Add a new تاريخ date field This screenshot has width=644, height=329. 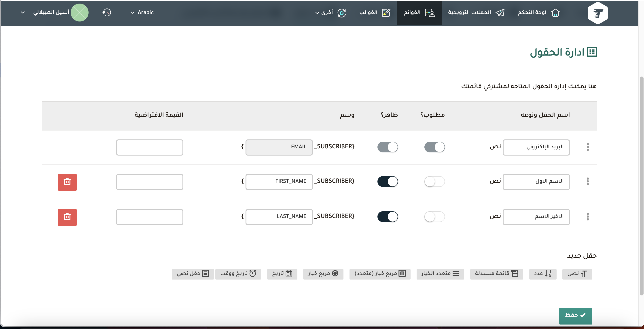[282, 274]
